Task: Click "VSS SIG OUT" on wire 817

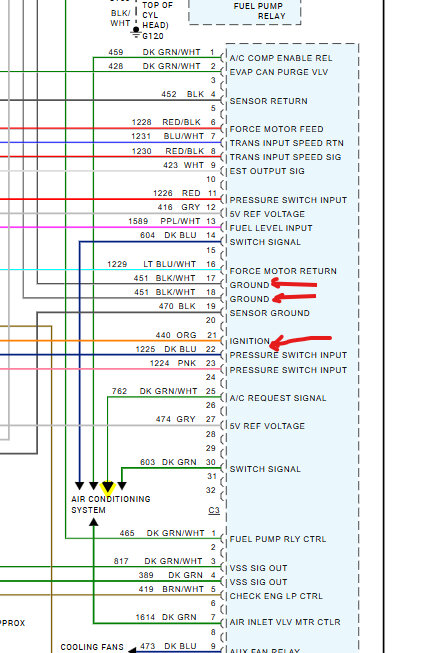Action: (x=258, y=568)
